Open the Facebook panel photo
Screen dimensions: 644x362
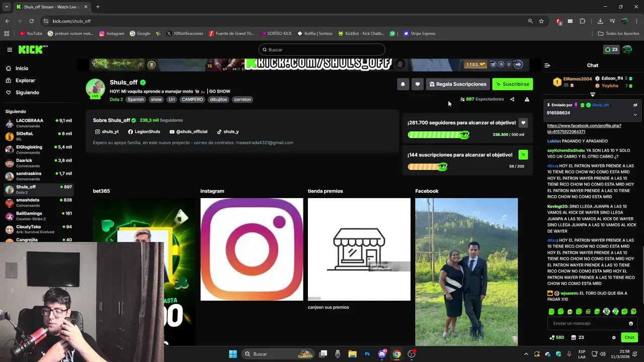click(466, 271)
